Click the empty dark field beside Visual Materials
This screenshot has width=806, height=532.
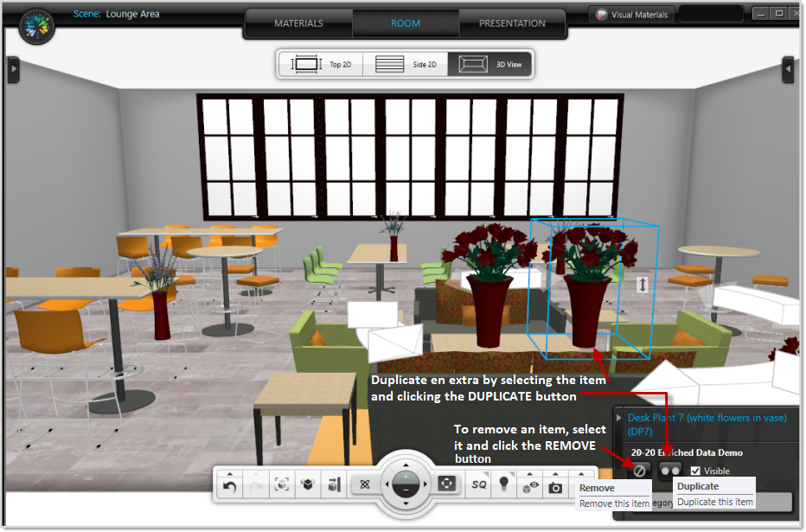(711, 15)
